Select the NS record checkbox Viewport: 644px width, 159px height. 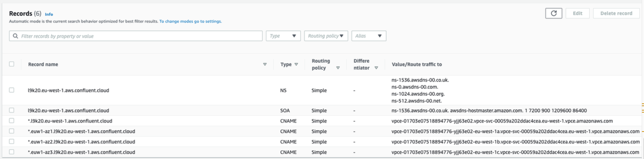(12, 90)
